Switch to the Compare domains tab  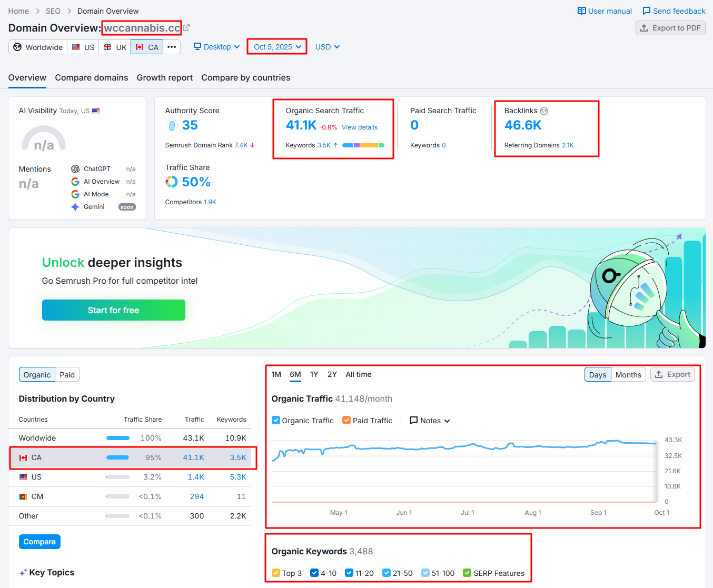click(92, 78)
